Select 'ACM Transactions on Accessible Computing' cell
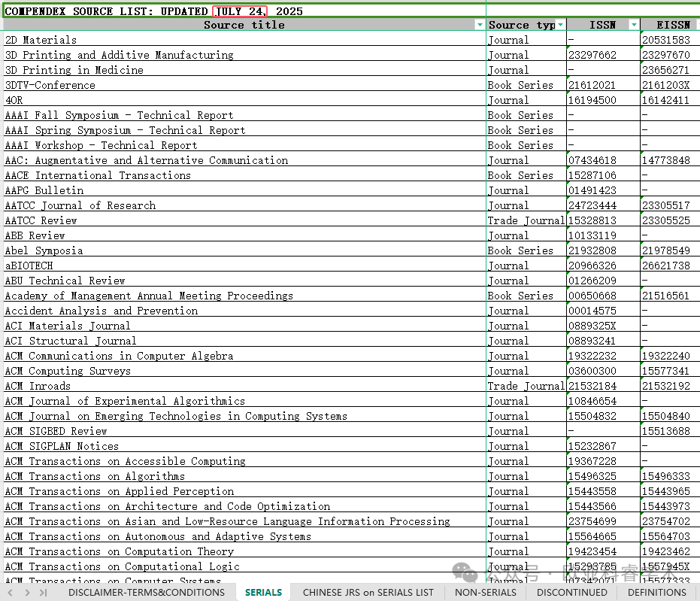The image size is (700, 601). [x=244, y=461]
